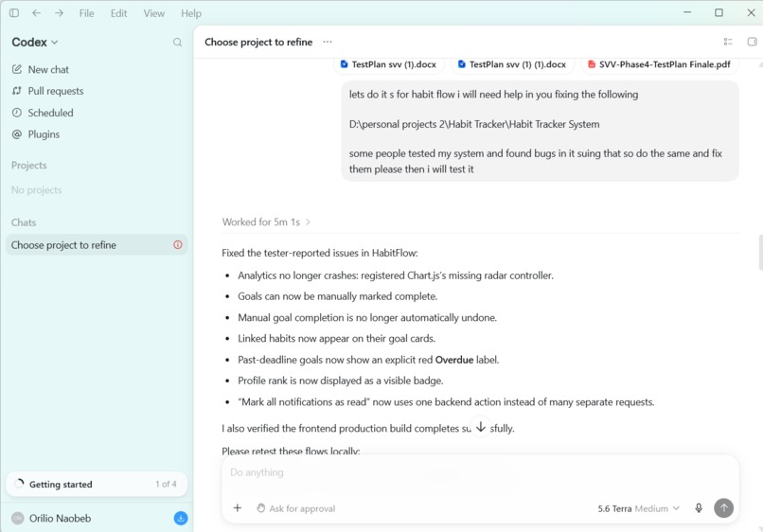Select the Chats heading

click(24, 222)
